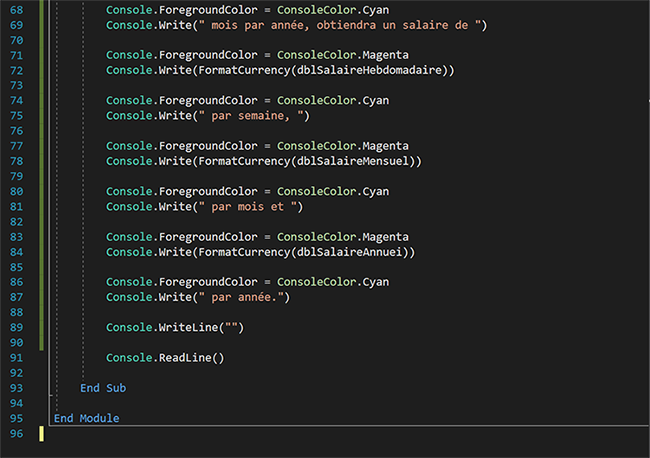Click line number 85 in the gutter
The height and width of the screenshot is (458, 650).
(x=17, y=267)
